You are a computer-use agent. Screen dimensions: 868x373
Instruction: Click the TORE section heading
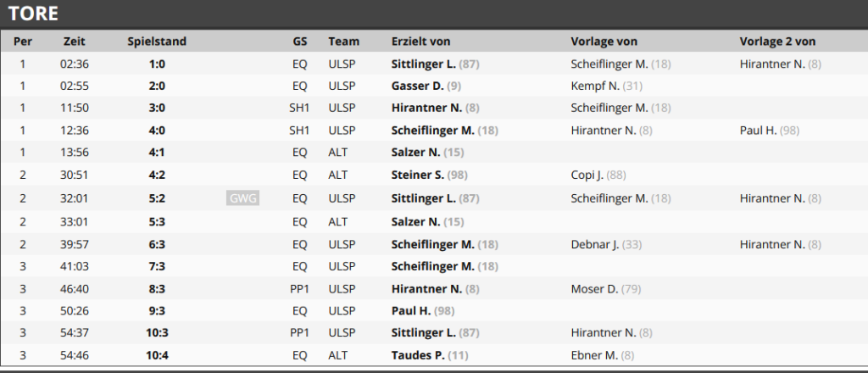[33, 14]
